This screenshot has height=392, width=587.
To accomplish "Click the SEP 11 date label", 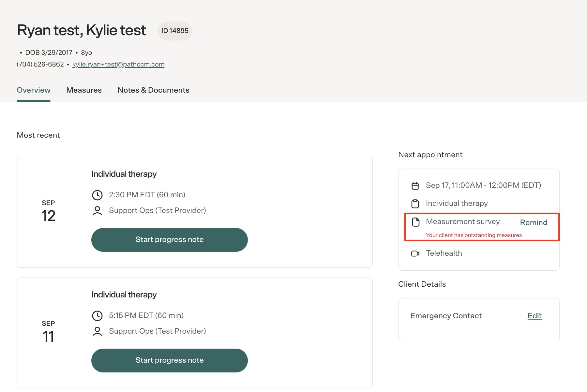I will point(48,332).
